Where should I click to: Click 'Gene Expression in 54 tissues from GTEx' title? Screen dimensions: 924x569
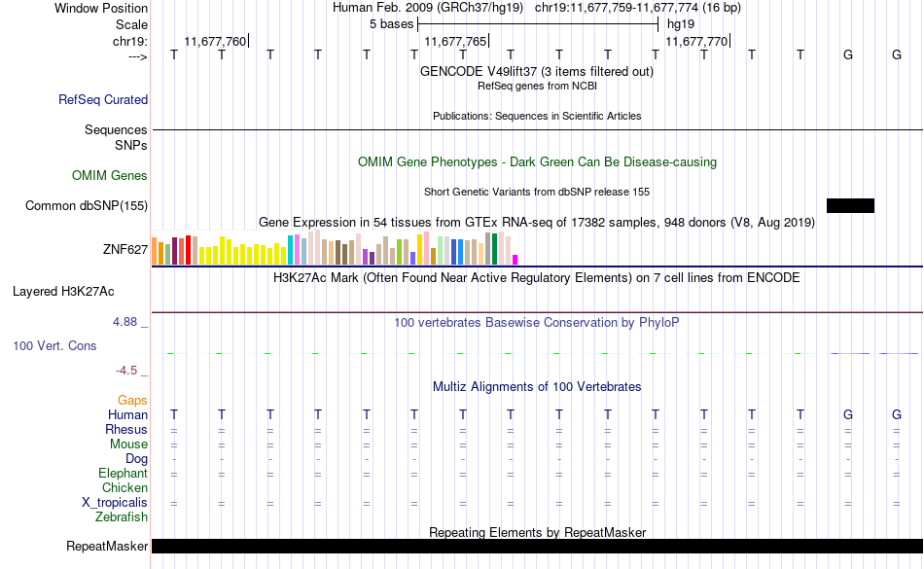click(537, 222)
